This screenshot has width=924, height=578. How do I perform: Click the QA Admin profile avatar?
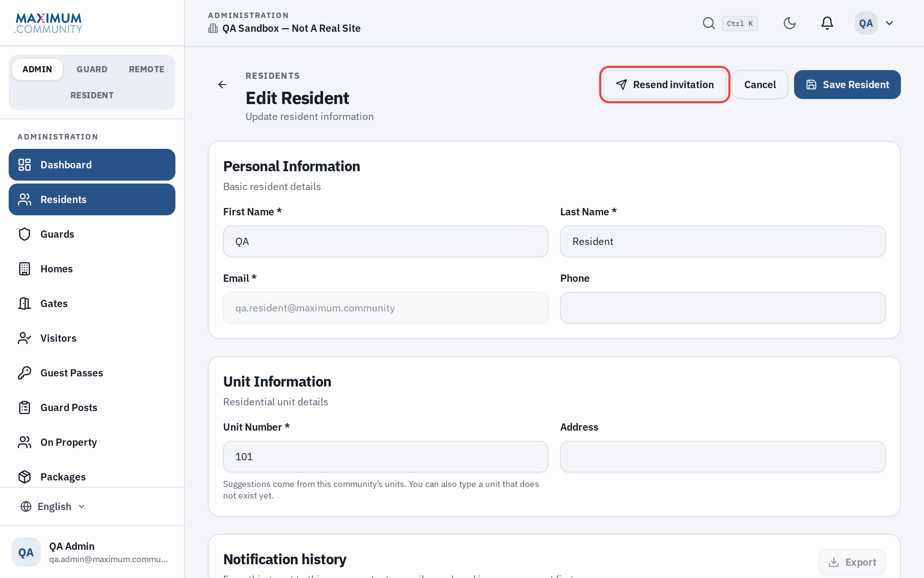tap(26, 552)
